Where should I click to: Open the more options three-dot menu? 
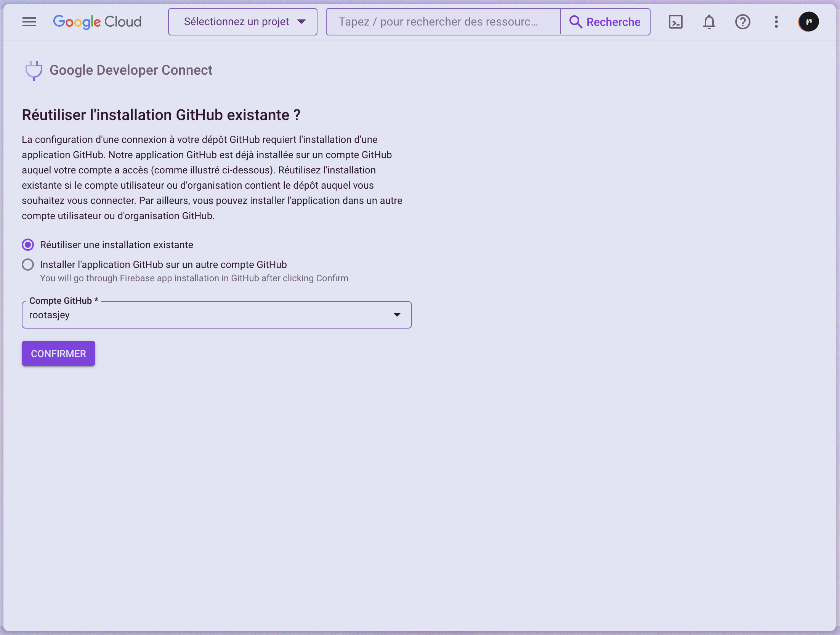776,22
